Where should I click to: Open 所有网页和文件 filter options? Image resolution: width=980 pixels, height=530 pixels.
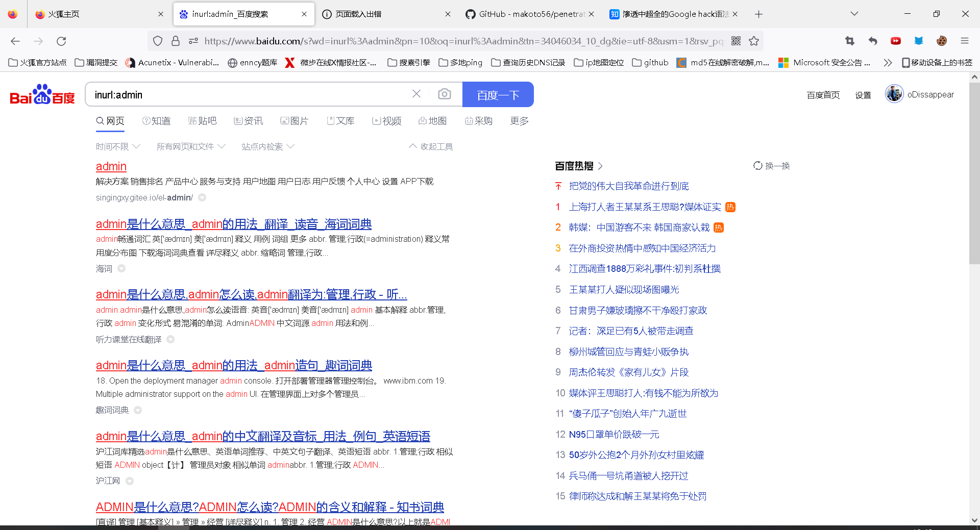coord(190,146)
